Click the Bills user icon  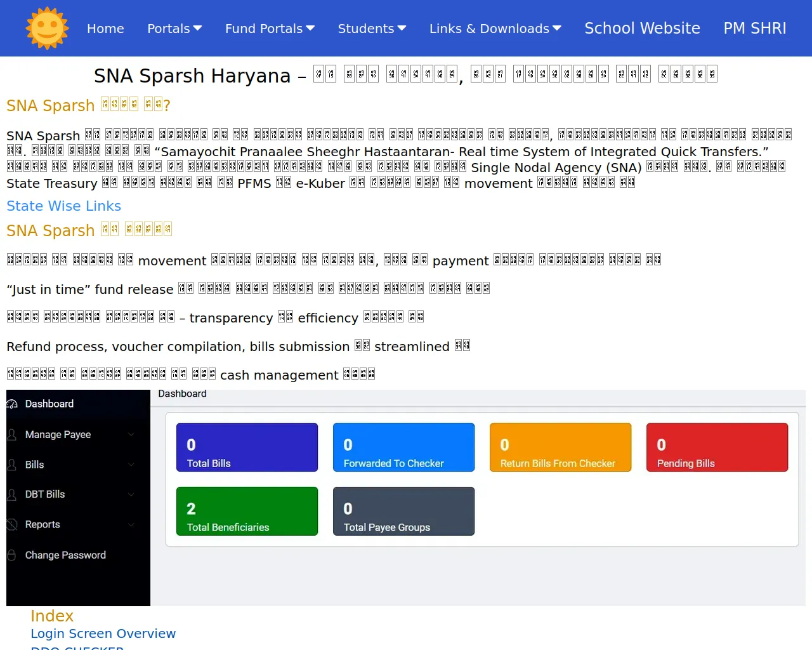12,465
